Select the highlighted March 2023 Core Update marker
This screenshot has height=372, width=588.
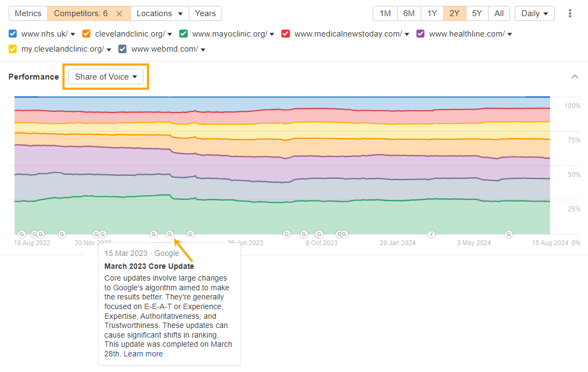tap(169, 234)
